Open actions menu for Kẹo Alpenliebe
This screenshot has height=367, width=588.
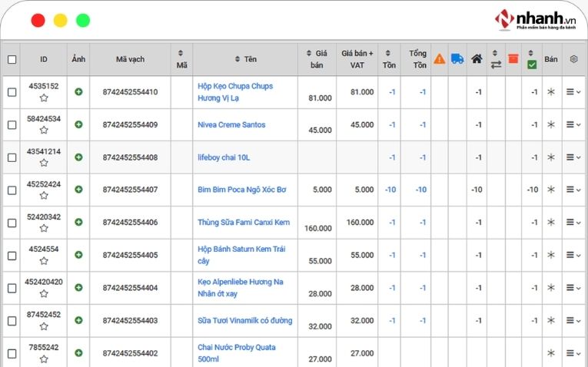573,288
